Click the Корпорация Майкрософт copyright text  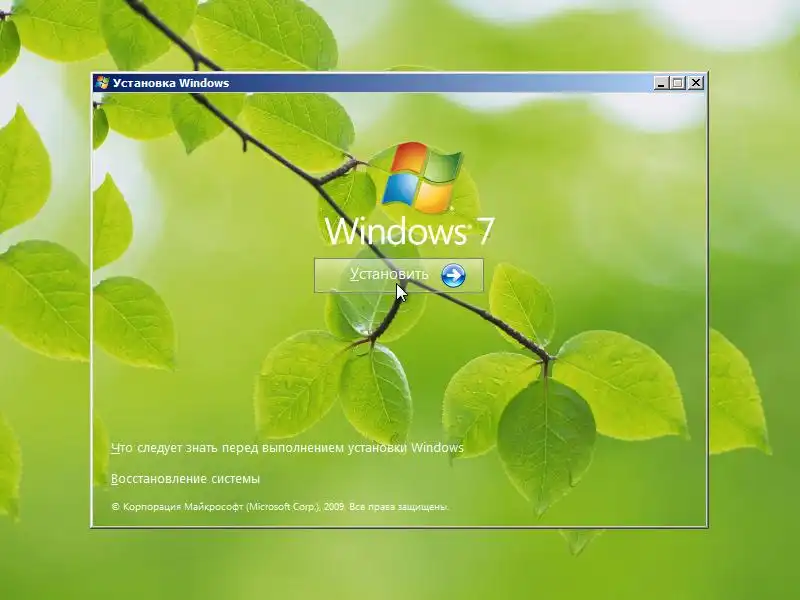[x=280, y=507]
